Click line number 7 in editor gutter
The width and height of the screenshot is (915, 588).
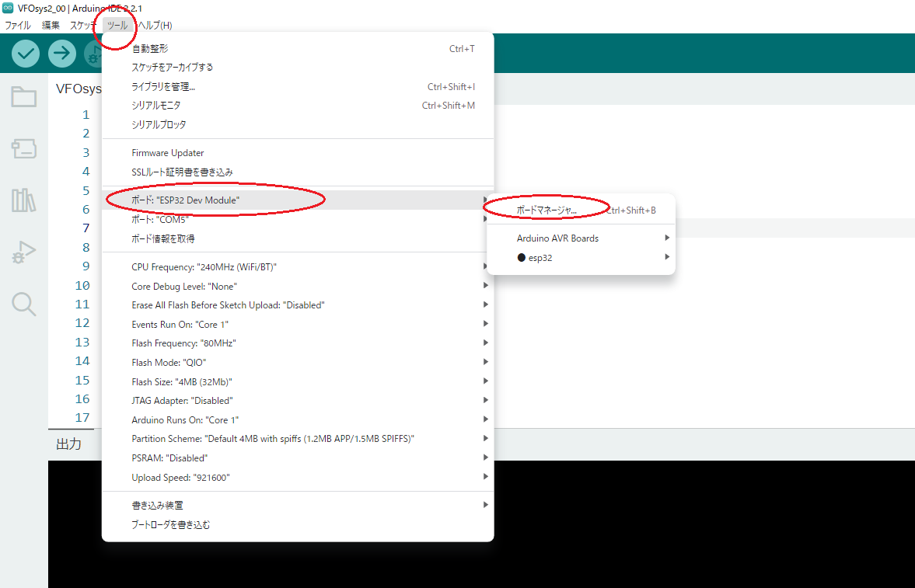click(86, 228)
